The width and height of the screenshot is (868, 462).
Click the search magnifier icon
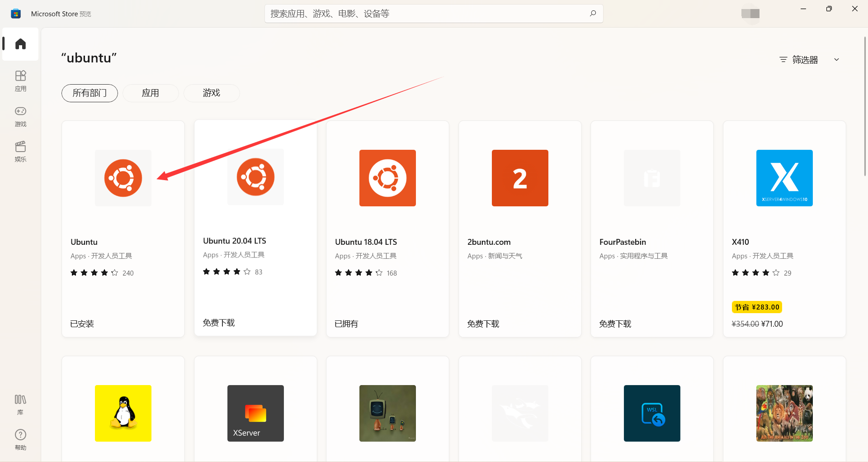pyautogui.click(x=593, y=14)
